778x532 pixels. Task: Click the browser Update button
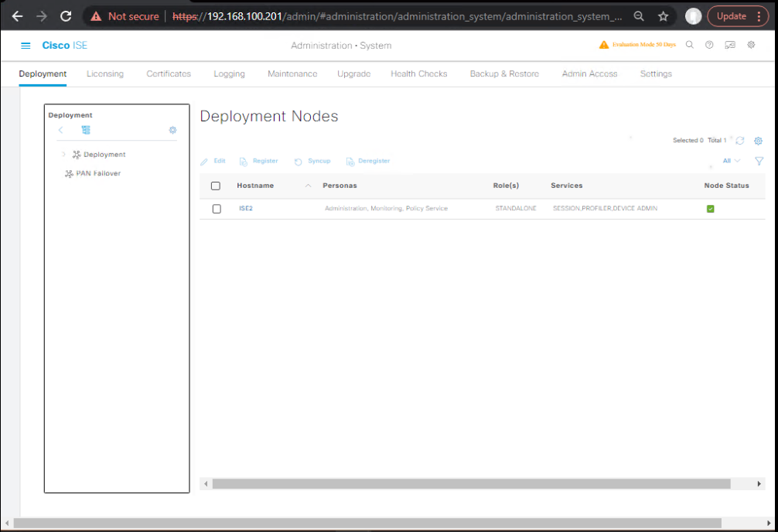coord(732,16)
